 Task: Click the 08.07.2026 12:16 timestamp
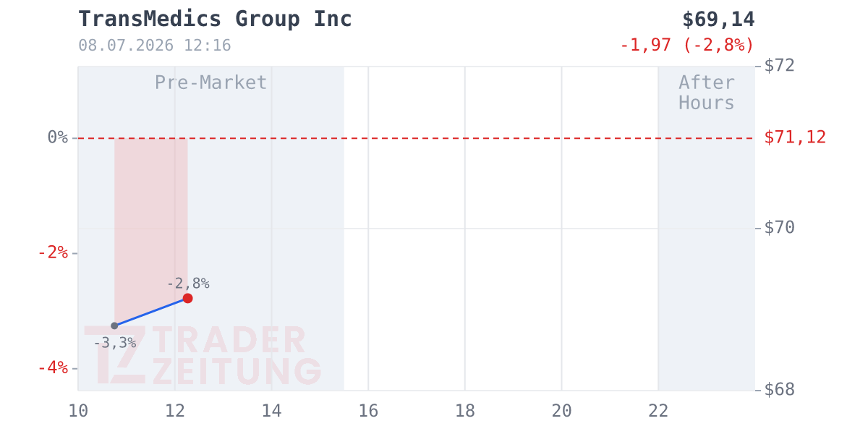tap(155, 46)
